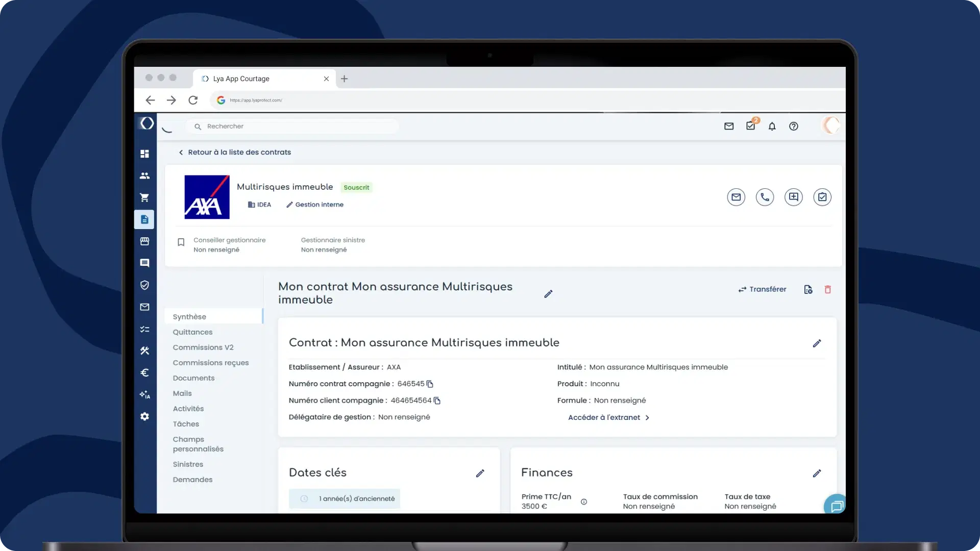The height and width of the screenshot is (551, 980).
Task: Open the Activités tab
Action: (x=188, y=409)
